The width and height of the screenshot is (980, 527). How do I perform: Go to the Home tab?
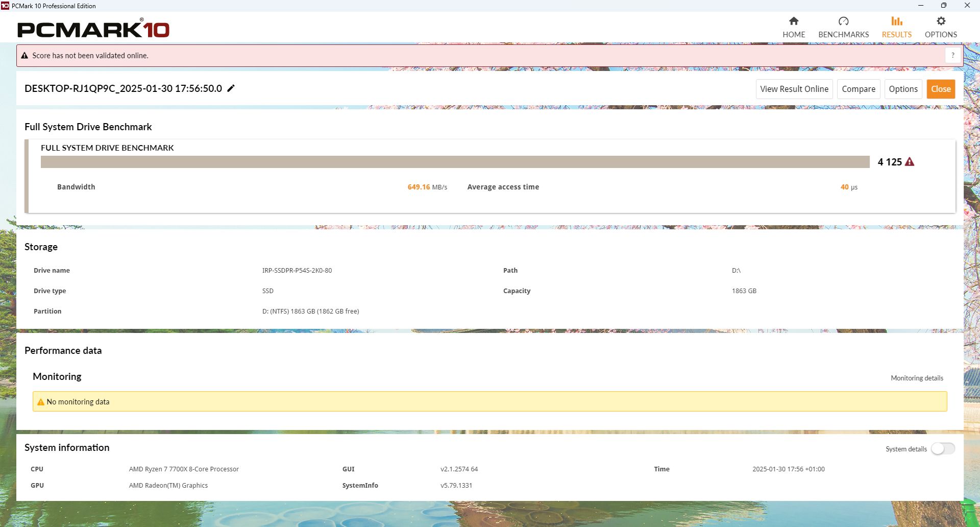pos(794,28)
